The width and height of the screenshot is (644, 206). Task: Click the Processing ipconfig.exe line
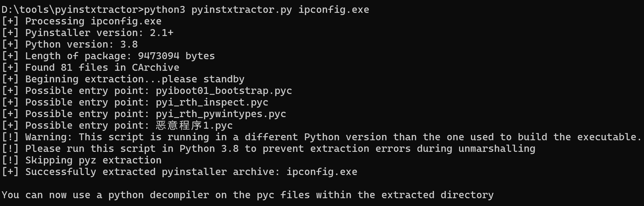point(82,21)
